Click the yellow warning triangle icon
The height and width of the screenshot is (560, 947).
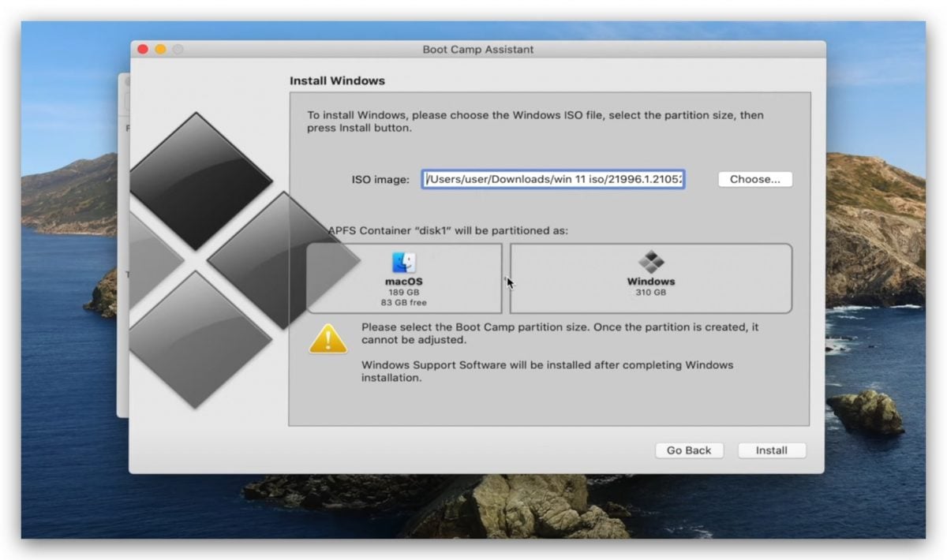point(328,338)
